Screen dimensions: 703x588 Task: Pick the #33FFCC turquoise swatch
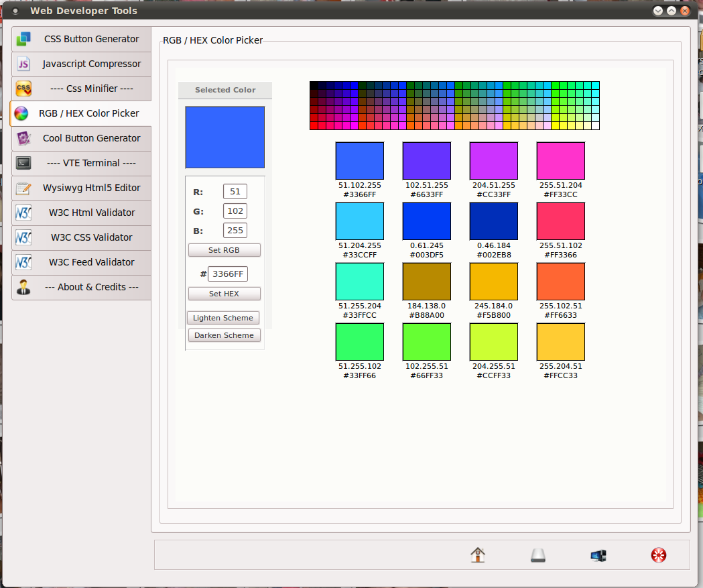pyautogui.click(x=360, y=281)
